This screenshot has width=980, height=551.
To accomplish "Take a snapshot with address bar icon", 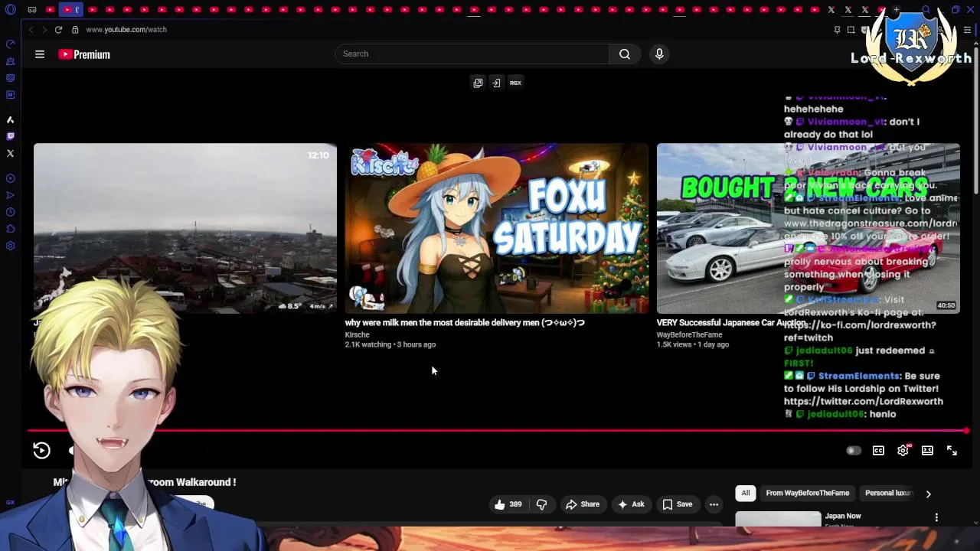I will 851,30.
